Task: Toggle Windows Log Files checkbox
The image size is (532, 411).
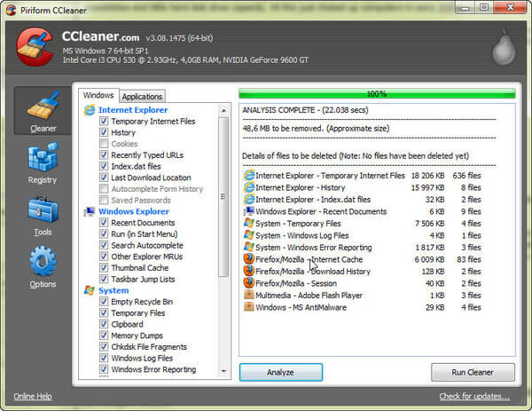Action: (104, 358)
